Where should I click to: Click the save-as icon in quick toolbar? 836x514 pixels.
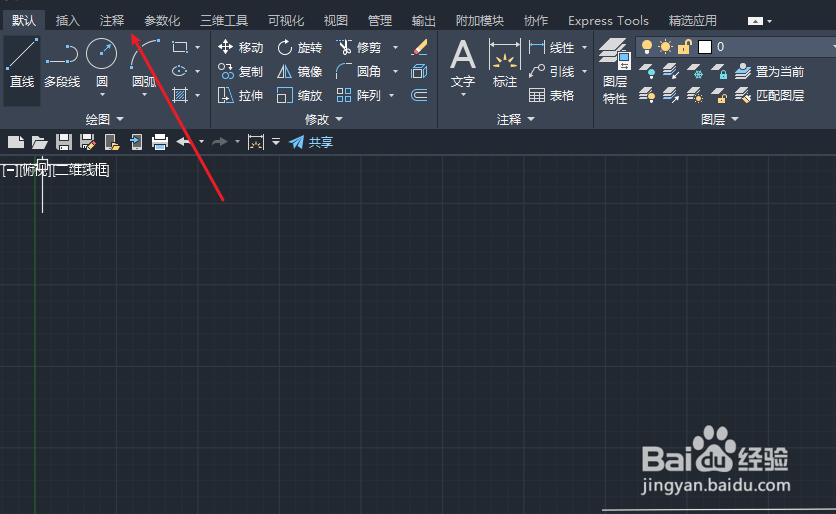(x=87, y=142)
